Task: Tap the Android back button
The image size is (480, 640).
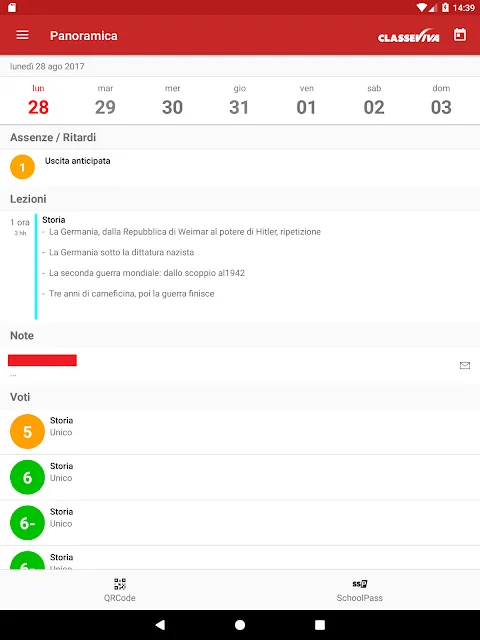Action: coord(160,625)
